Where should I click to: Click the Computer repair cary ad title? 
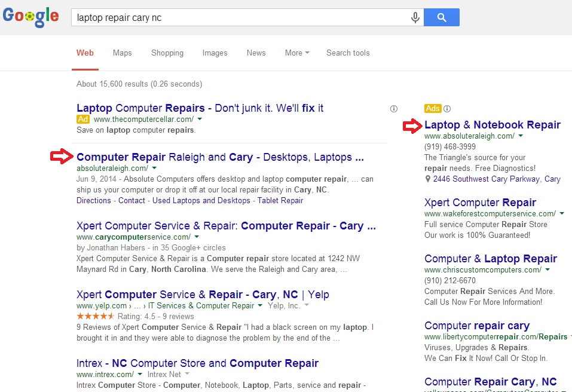[x=477, y=325]
